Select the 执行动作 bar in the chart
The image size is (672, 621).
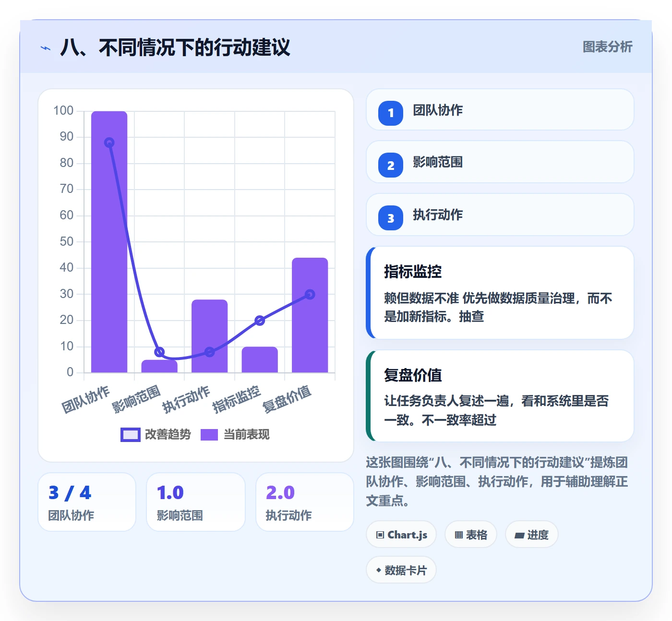(x=210, y=336)
